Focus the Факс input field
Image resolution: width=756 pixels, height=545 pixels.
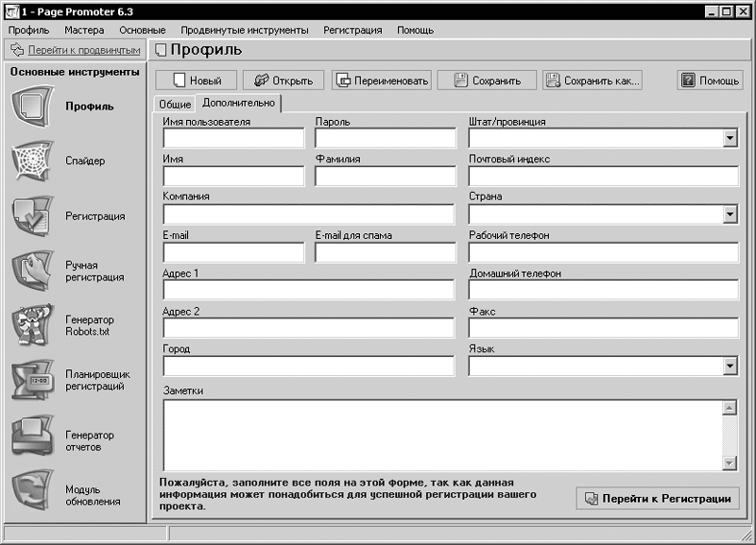[x=604, y=328]
